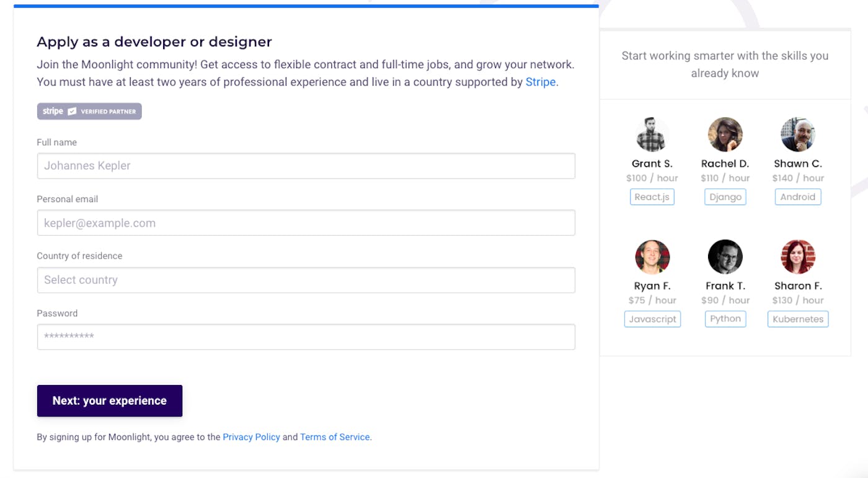The height and width of the screenshot is (478, 868).
Task: Click the $110 / hour rate
Action: pyautogui.click(x=725, y=178)
